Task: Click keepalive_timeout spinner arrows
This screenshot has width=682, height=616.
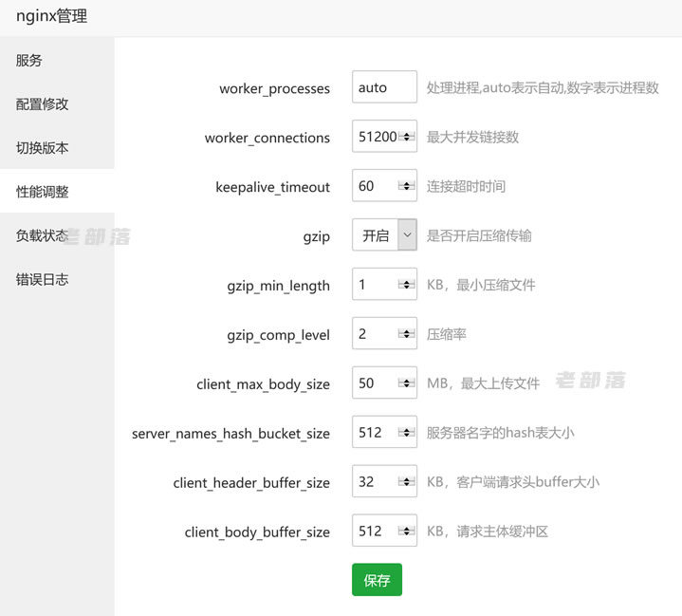Action: (407, 186)
